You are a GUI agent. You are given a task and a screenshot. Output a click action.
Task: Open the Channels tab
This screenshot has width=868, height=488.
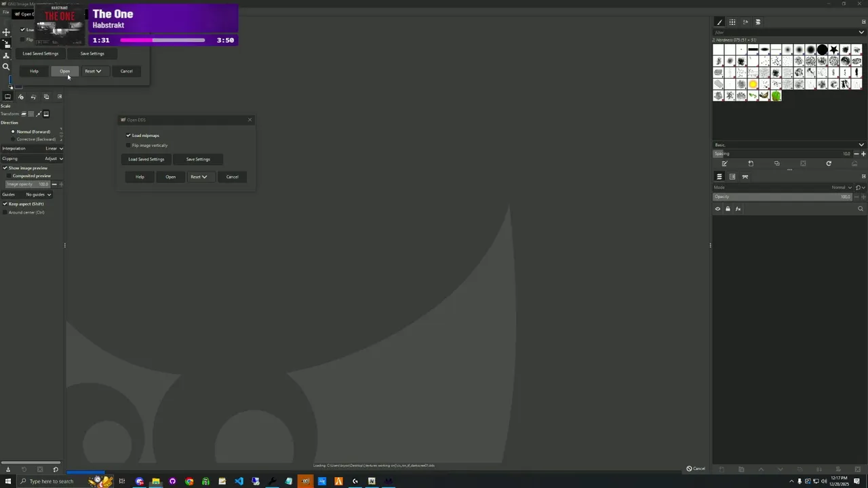click(732, 177)
